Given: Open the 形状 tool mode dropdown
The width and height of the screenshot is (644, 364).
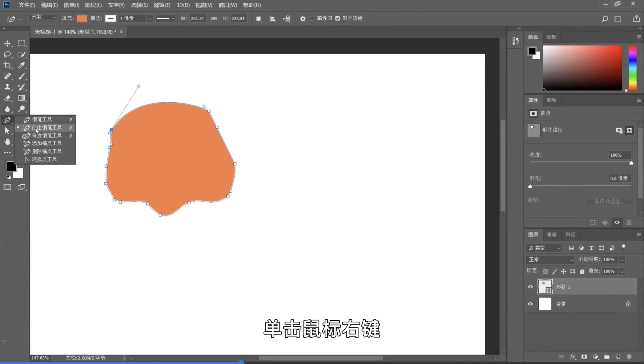Looking at the screenshot, I should [43, 17].
